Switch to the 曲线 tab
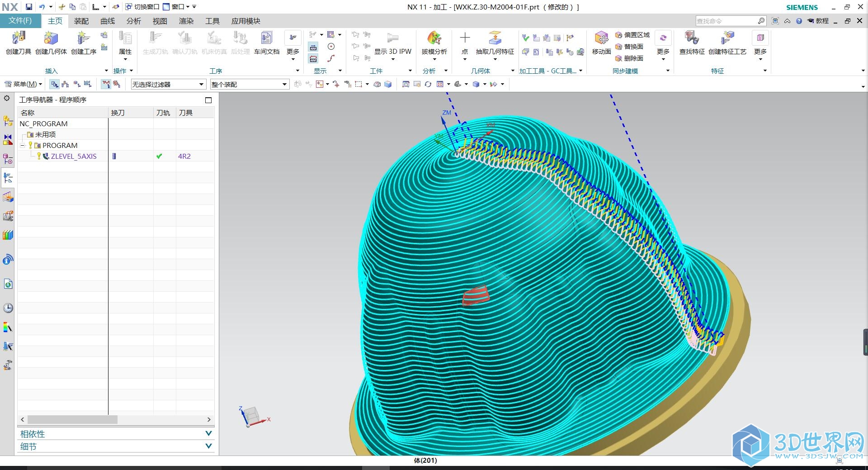Viewport: 868px width, 470px height. [x=108, y=21]
